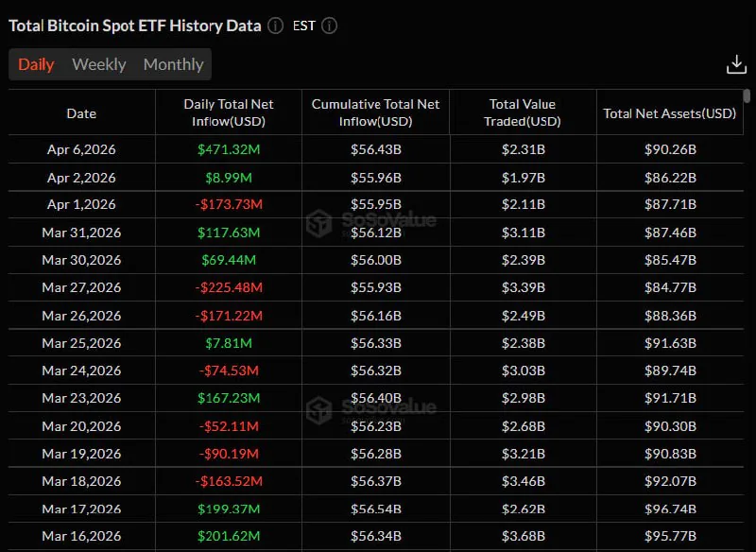Image resolution: width=756 pixels, height=552 pixels.
Task: Download the ETF history data
Action: coord(736,64)
